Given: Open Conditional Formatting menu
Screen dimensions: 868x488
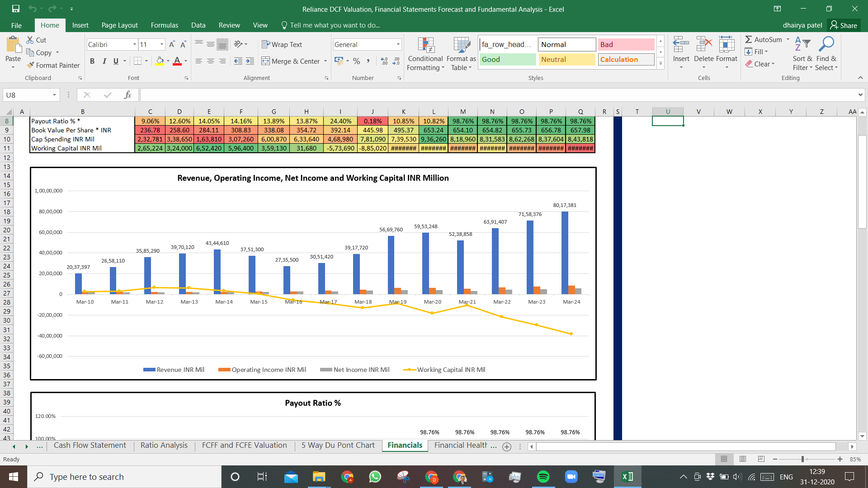Looking at the screenshot, I should pyautogui.click(x=425, y=54).
